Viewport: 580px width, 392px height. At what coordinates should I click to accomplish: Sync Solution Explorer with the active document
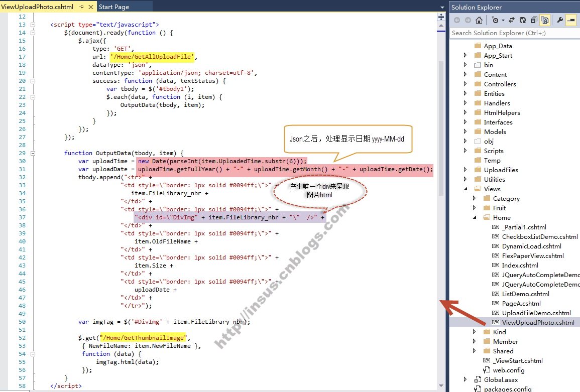(511, 21)
